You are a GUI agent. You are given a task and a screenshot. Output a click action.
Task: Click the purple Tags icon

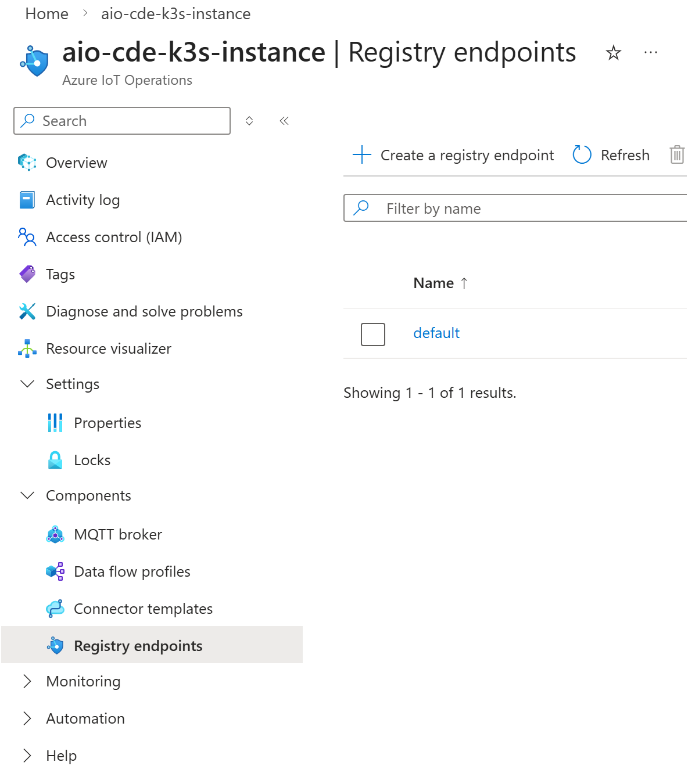pos(27,274)
